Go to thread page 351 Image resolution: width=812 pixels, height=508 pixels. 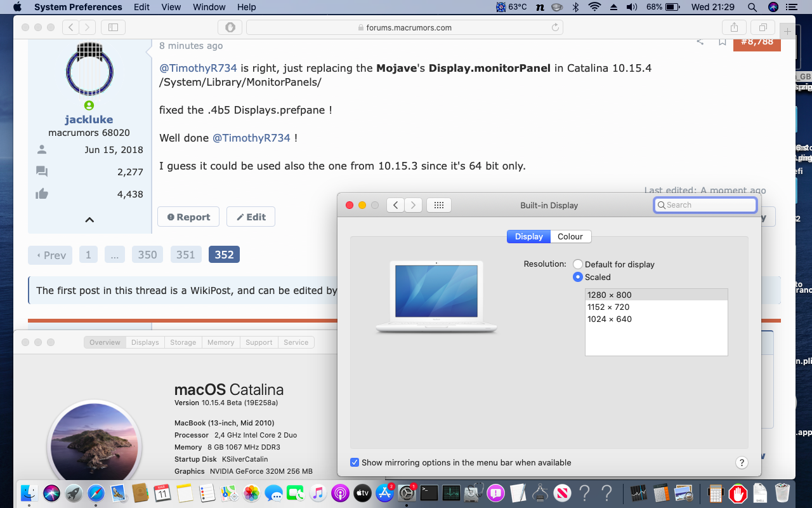(x=186, y=255)
